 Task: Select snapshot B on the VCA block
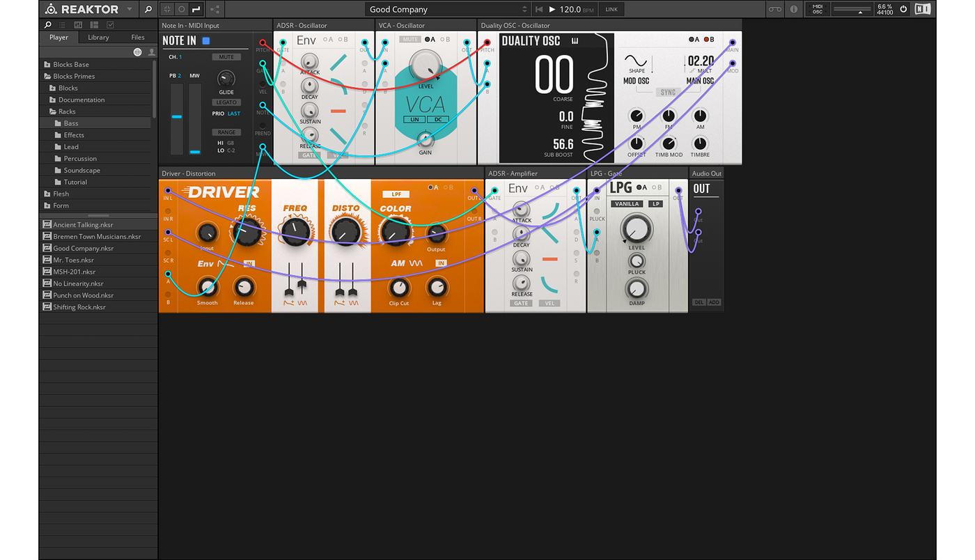click(x=445, y=40)
